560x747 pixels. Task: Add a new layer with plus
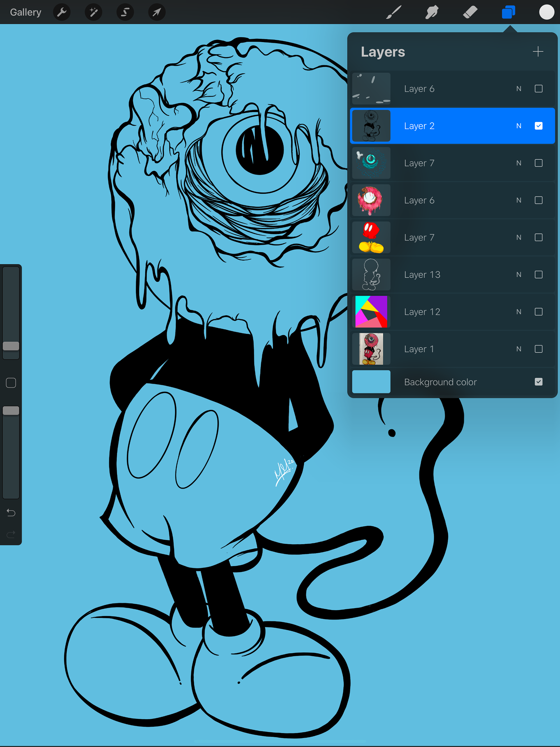538,52
